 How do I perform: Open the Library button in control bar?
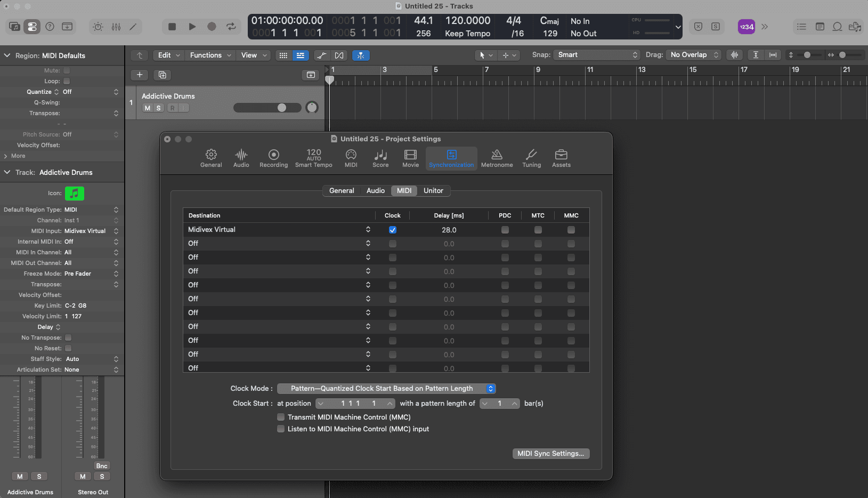point(14,27)
